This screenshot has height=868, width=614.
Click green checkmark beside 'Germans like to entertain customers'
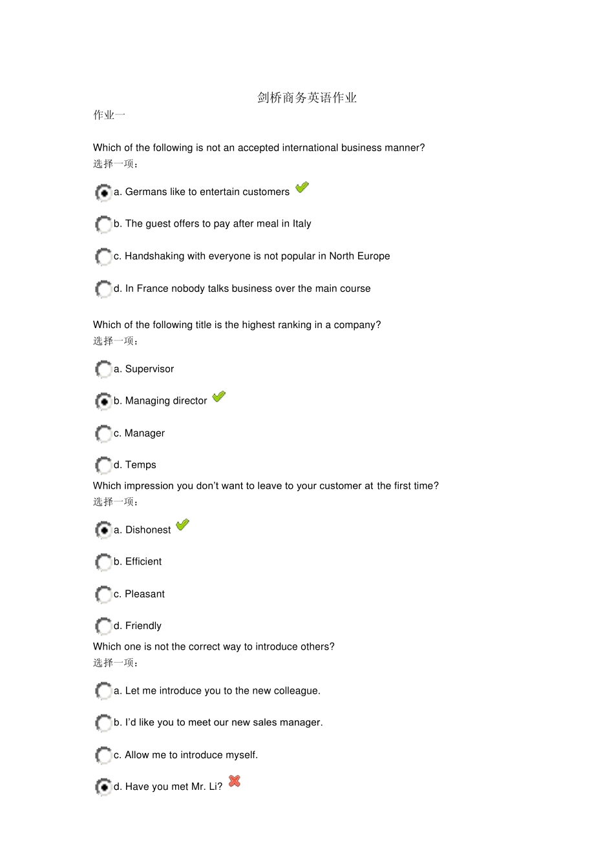[x=302, y=187]
